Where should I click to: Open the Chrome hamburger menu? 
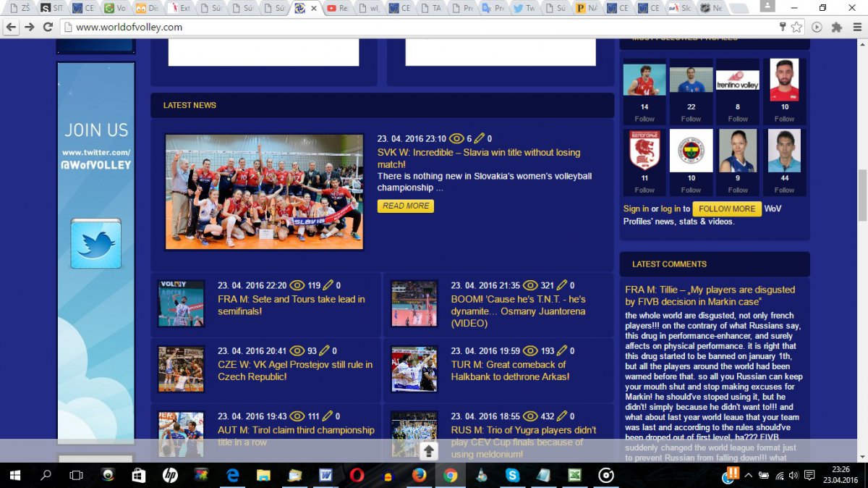coord(856,28)
